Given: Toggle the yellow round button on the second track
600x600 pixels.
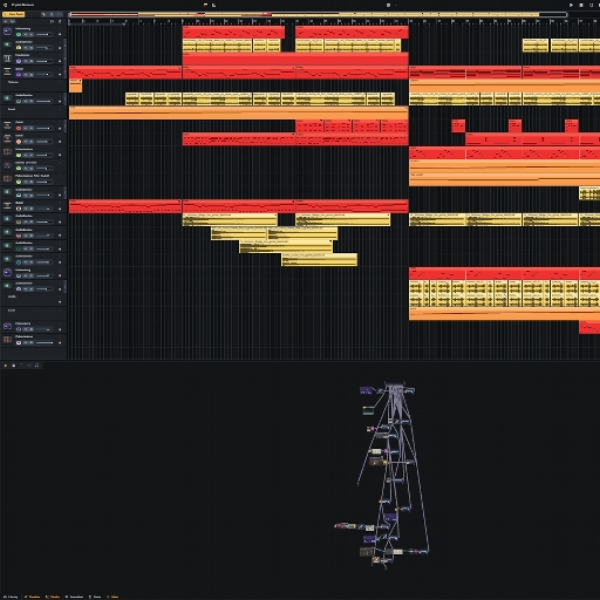Looking at the screenshot, I should (18, 48).
